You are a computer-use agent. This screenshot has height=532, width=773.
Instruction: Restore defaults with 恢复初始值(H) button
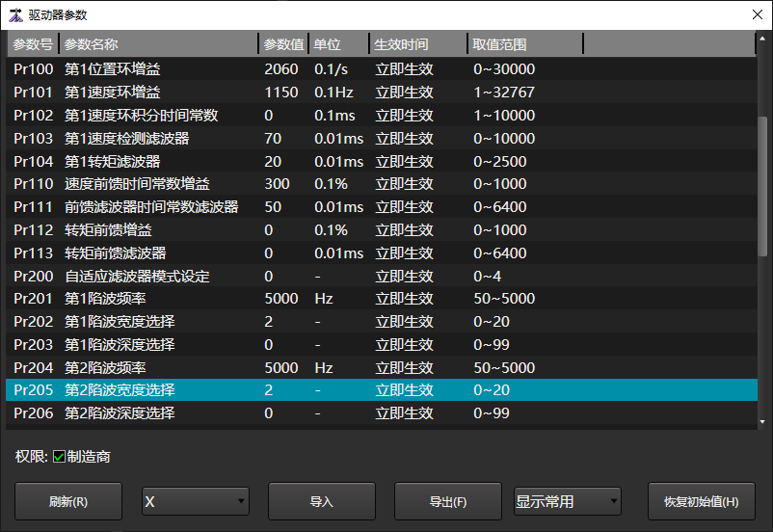[x=701, y=501]
